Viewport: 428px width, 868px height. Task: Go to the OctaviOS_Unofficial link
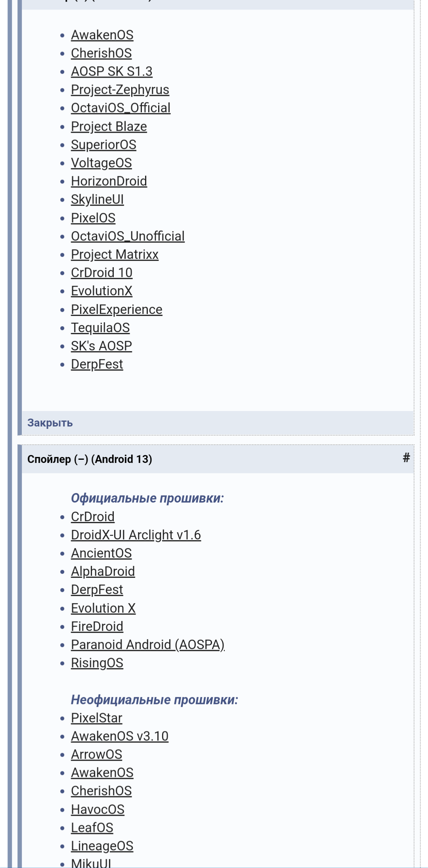[x=128, y=236]
